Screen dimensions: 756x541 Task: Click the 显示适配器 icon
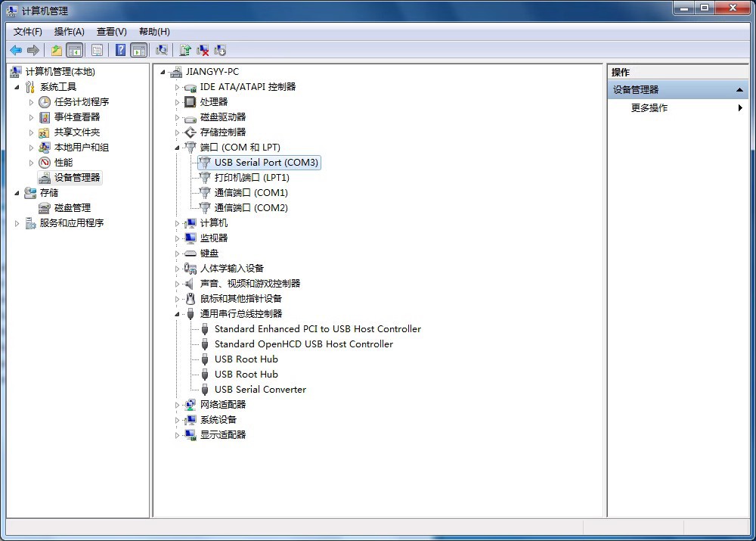(191, 435)
